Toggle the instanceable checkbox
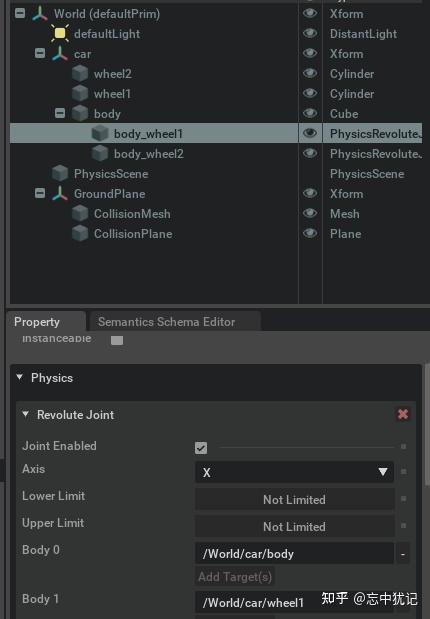The width and height of the screenshot is (430, 619). 117,340
